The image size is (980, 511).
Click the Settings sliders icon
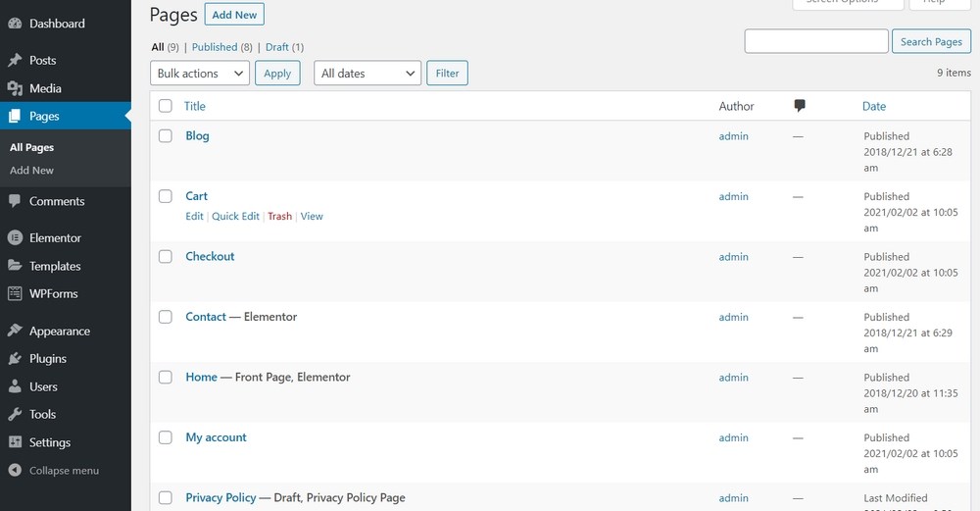15,442
